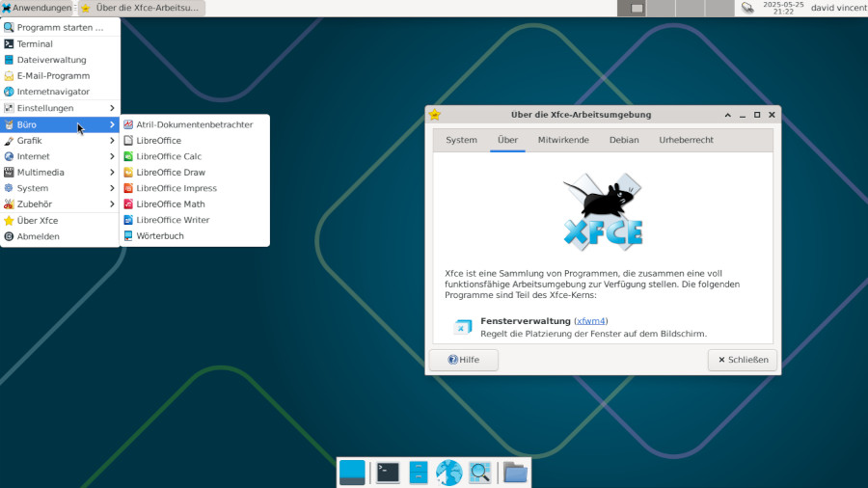Expand the Grafik submenu
Viewport: 868px width, 488px height.
pyautogui.click(x=60, y=141)
